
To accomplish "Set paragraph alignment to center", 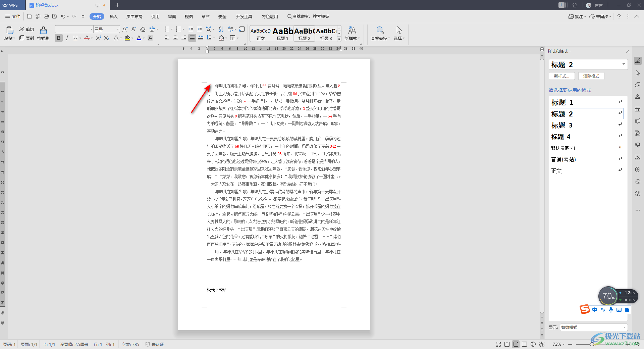I will [175, 38].
